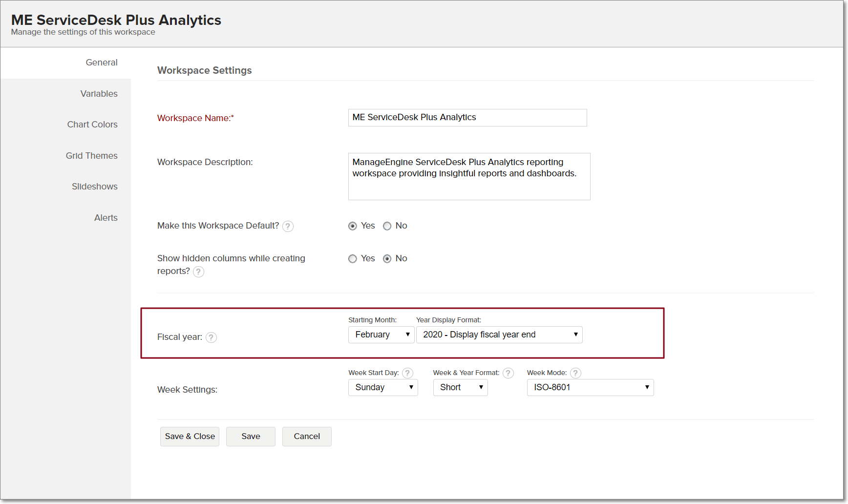Enable Yes for showing hidden columns

tap(353, 259)
